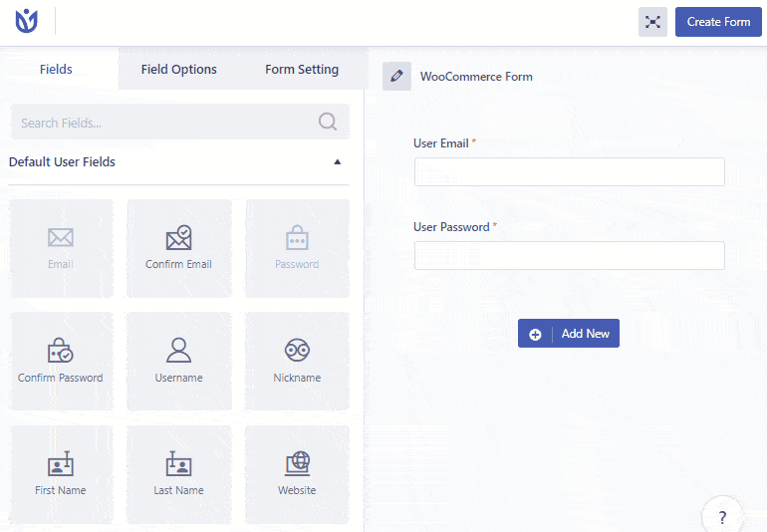Select the Email field tile
767x532 pixels.
[61, 248]
